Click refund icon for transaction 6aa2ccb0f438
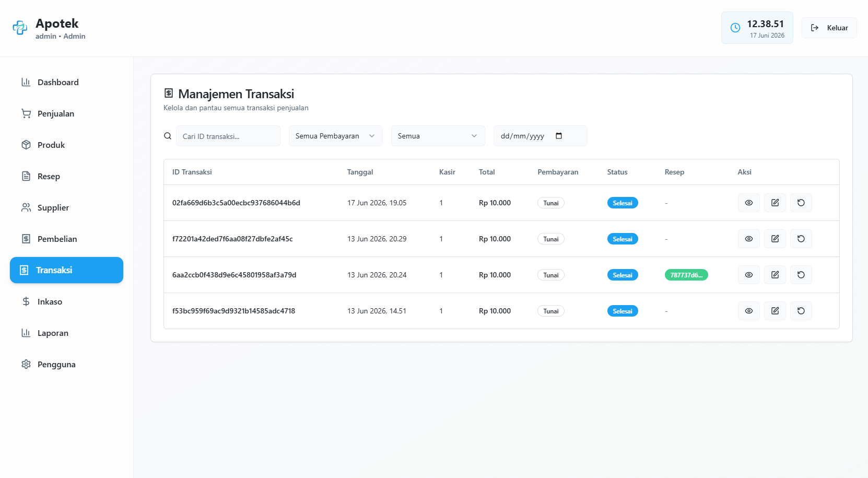 [x=801, y=275]
